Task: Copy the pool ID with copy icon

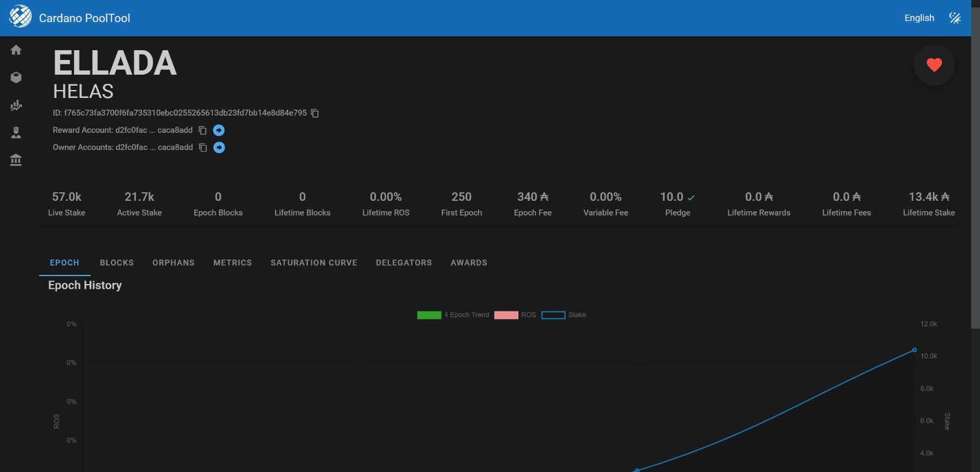Action: (x=315, y=113)
